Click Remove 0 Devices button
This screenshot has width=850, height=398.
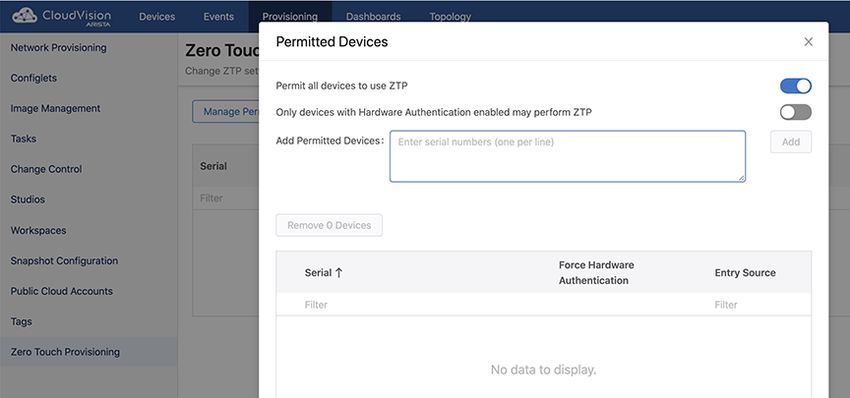(329, 225)
